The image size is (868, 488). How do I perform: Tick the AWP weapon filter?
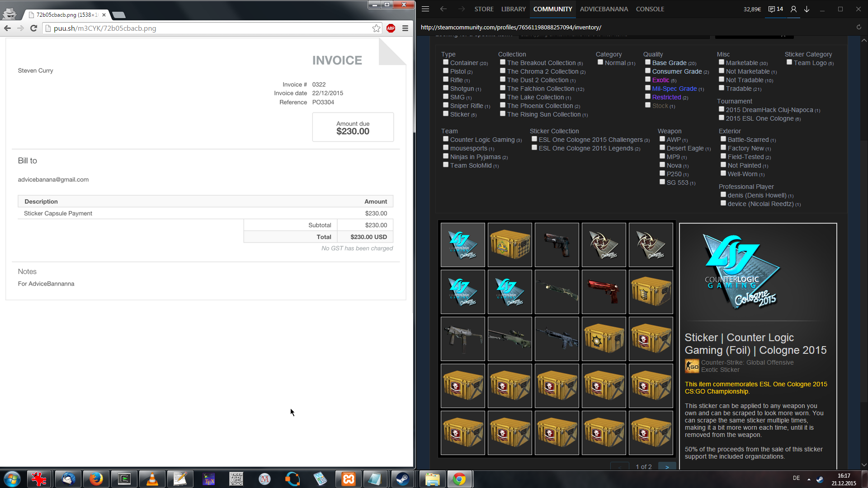pos(662,139)
